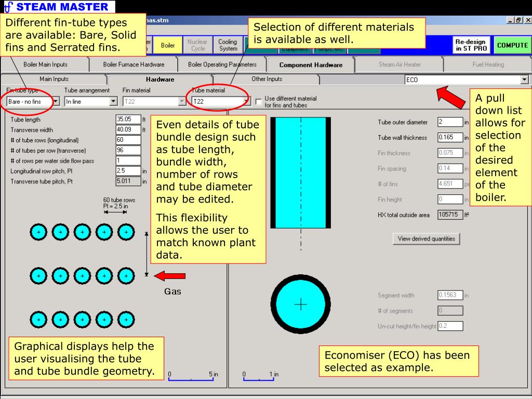Click the Fin thickness value box
The image size is (532, 399).
[450, 153]
